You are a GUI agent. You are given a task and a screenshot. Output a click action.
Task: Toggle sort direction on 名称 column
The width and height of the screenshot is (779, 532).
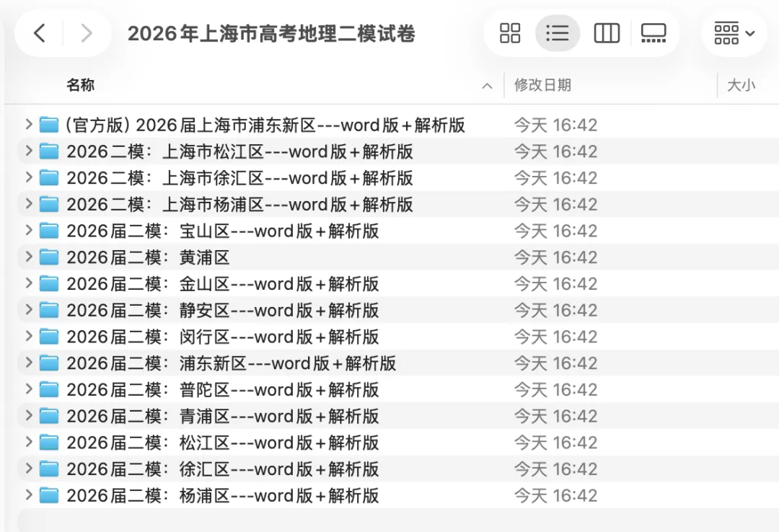tap(488, 85)
